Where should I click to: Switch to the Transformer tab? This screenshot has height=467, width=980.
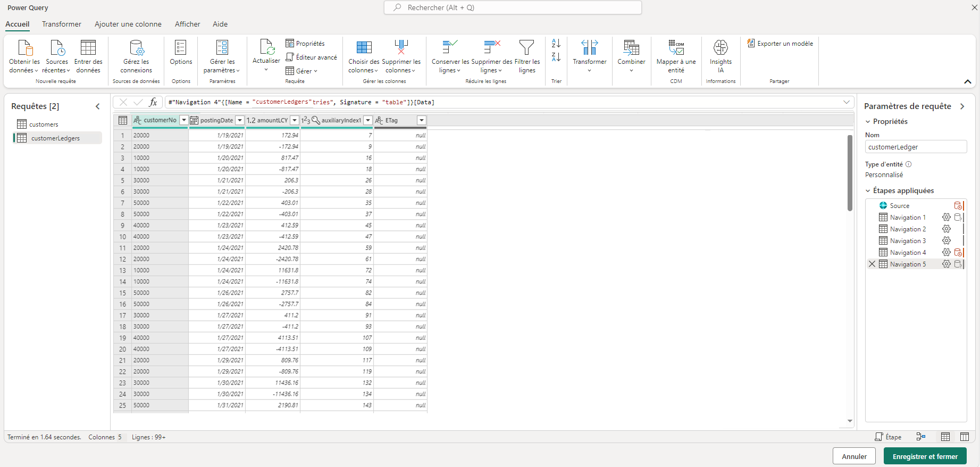62,24
